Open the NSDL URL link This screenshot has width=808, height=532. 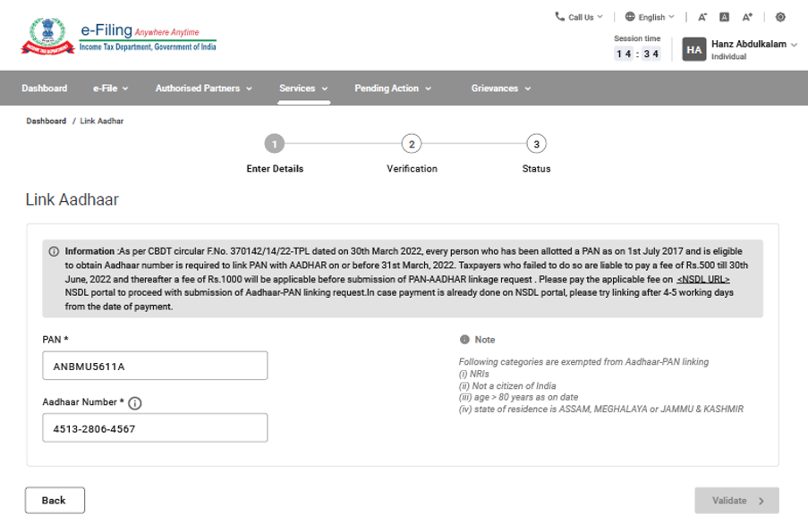click(x=702, y=280)
